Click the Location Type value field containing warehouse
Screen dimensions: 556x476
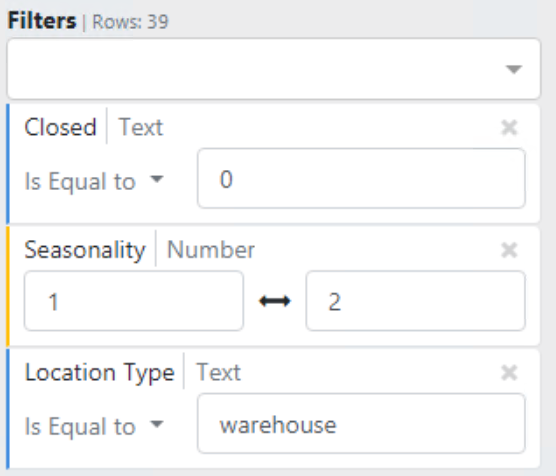tap(361, 424)
